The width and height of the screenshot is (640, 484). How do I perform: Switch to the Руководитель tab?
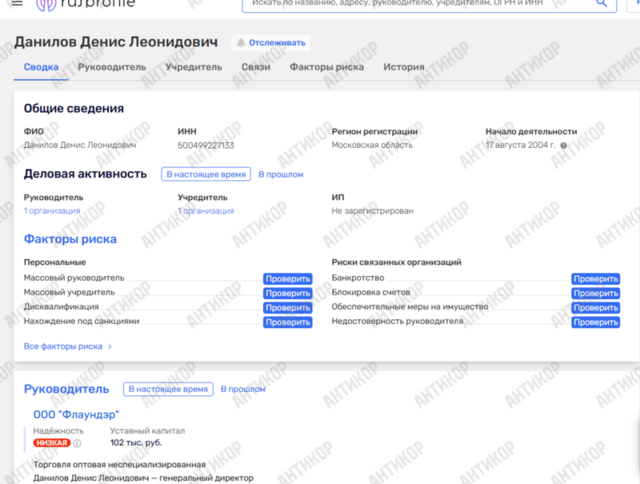click(112, 67)
